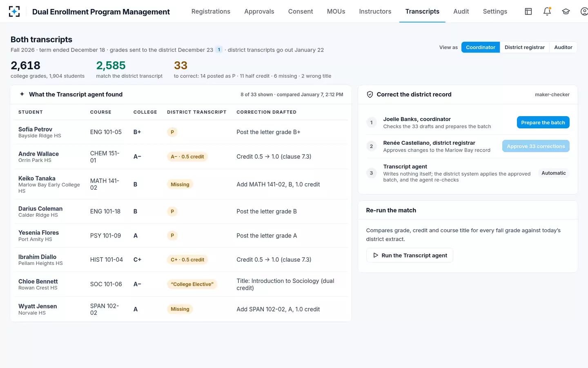588x368 pixels.
Task: Click Prepare the batch
Action: pos(543,122)
